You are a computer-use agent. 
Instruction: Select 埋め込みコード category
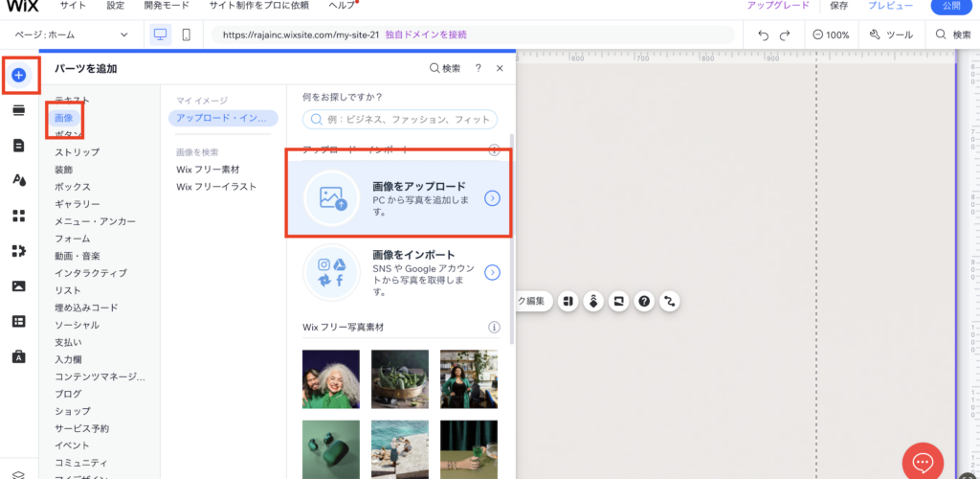point(86,308)
